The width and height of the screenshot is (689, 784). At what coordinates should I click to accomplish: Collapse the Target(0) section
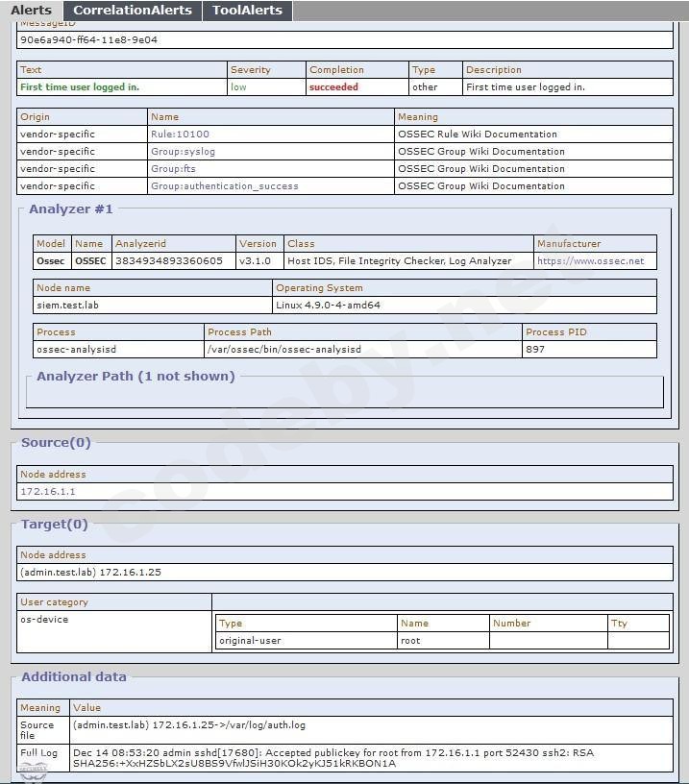[54, 525]
